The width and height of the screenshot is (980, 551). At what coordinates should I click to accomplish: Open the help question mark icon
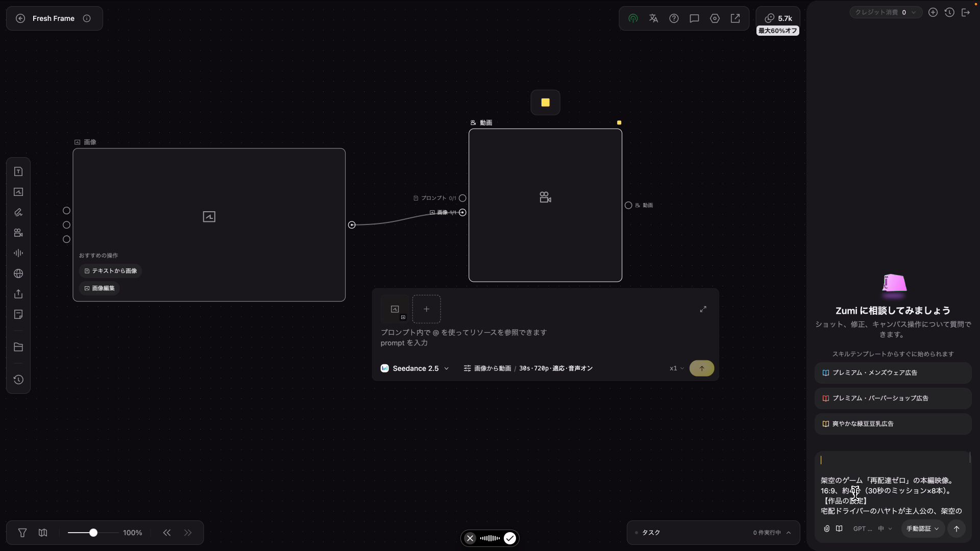pyautogui.click(x=674, y=18)
